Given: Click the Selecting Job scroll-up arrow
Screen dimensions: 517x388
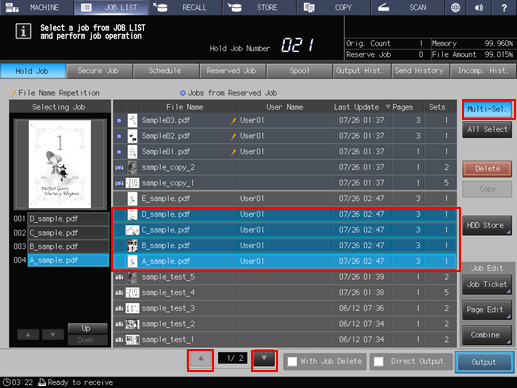Looking at the screenshot, I should pos(28,334).
